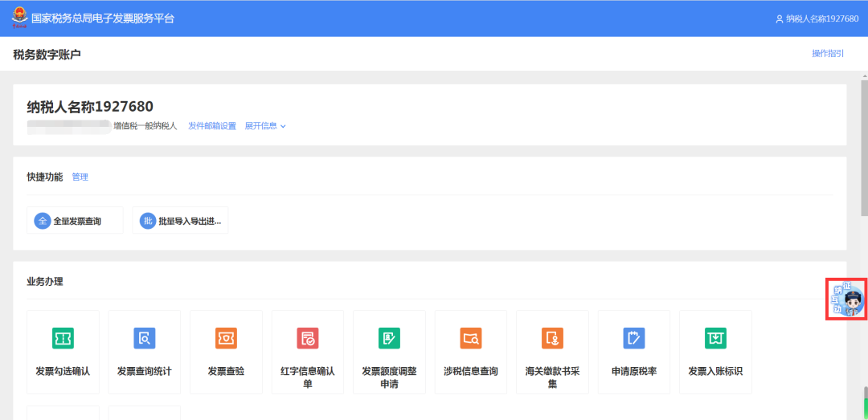Click the 红字信息确认单 label text
This screenshot has width=868, height=420.
point(308,377)
